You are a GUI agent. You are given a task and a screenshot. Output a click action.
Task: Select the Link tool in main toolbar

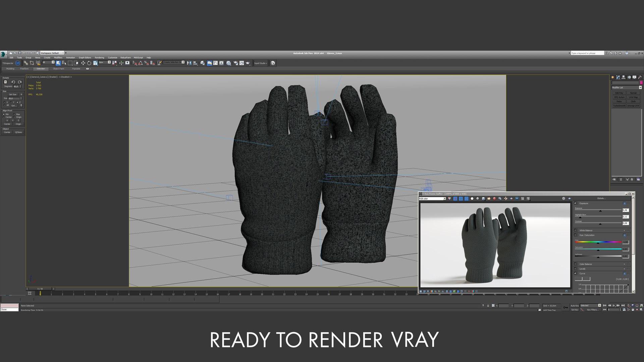[x=25, y=63]
